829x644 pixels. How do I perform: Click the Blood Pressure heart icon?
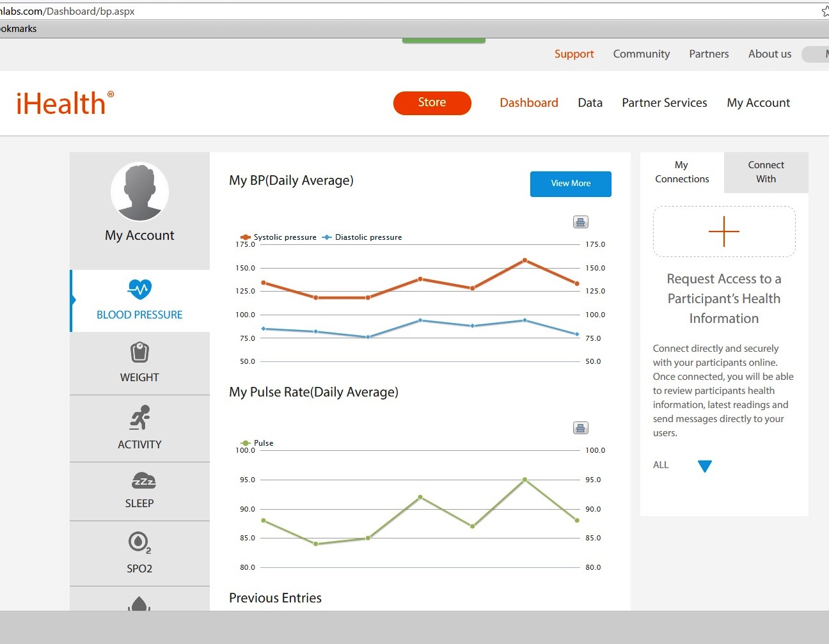139,290
